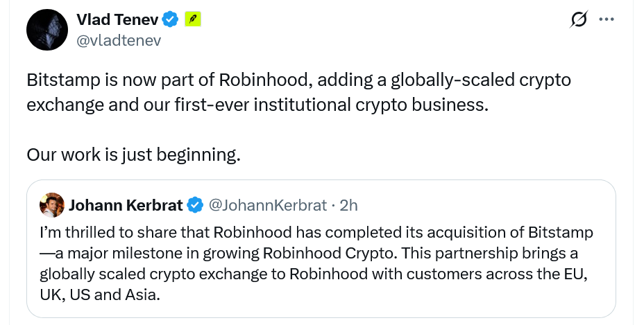Click Johann Kerbrat's blue verified badge

196,205
